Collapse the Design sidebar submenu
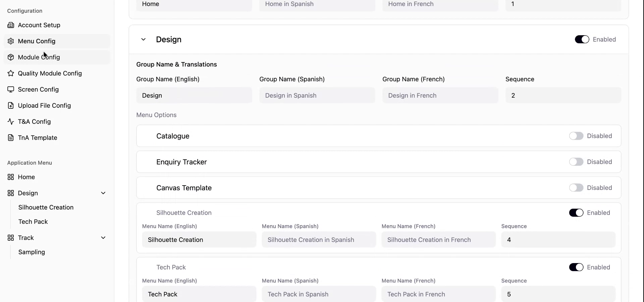Screen dimensions: 644x302 tap(103, 193)
